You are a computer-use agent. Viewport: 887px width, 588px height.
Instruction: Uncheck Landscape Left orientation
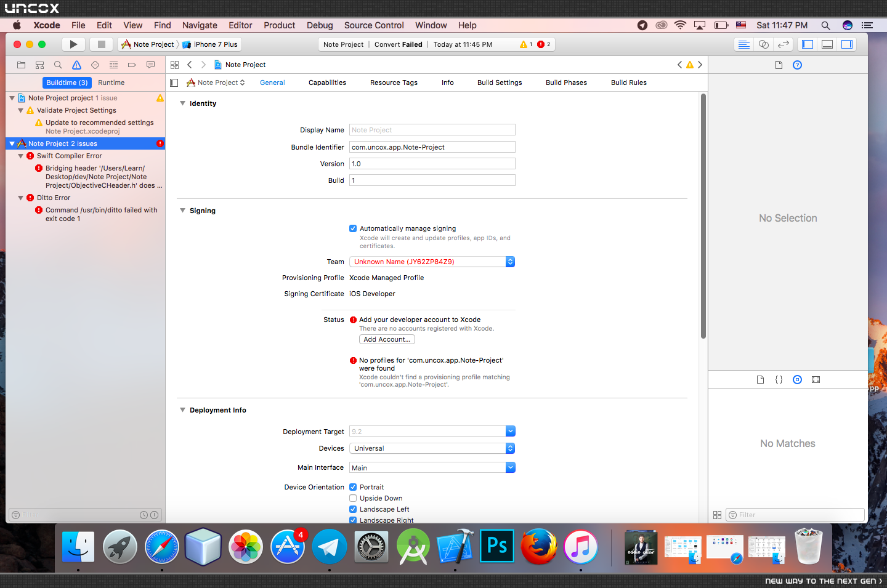[353, 509]
